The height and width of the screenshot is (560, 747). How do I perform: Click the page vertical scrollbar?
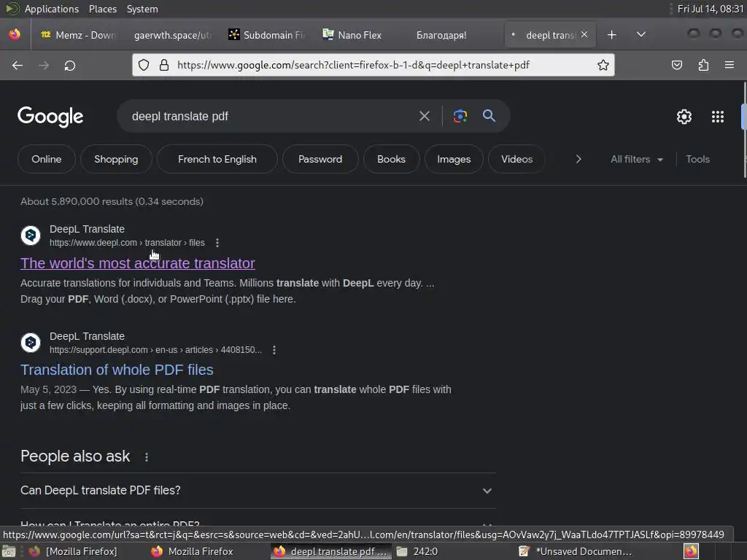click(743, 130)
